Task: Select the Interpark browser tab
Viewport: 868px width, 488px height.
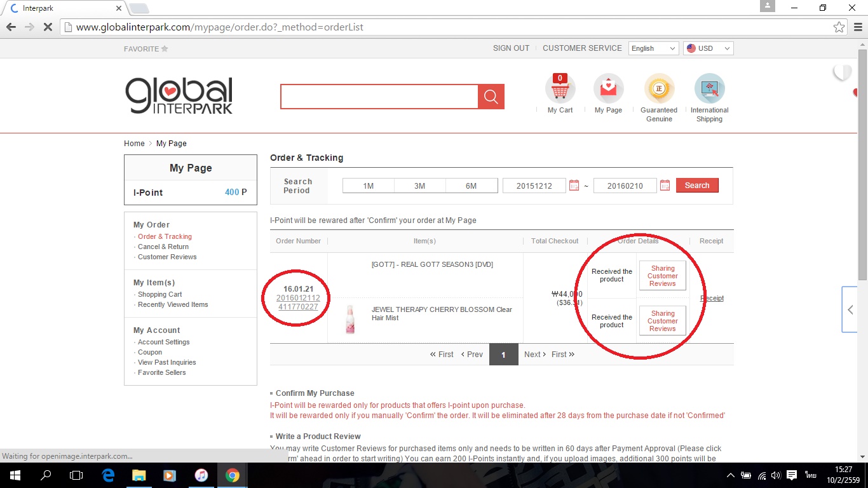Action: pyautogui.click(x=64, y=8)
